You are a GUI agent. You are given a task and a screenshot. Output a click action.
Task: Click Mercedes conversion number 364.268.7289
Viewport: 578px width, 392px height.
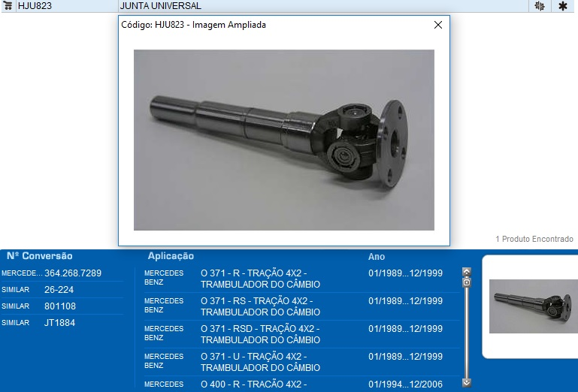(73, 273)
